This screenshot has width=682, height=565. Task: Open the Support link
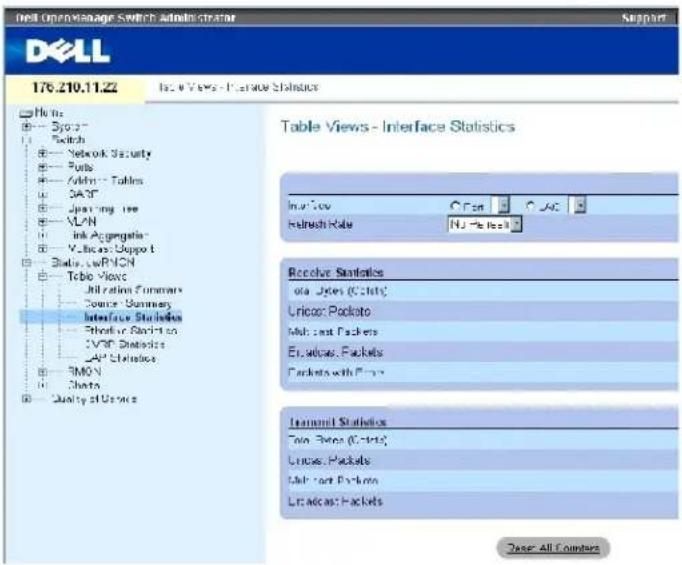[x=643, y=18]
